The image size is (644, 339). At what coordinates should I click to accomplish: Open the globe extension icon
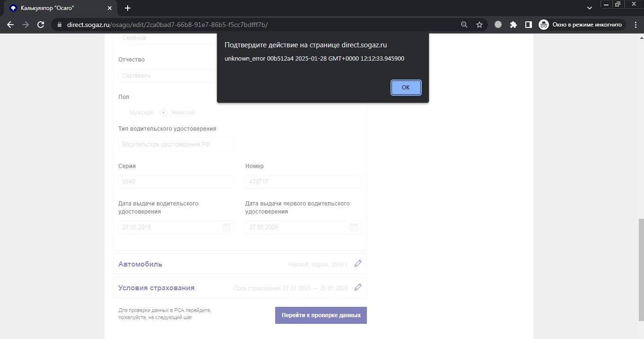(498, 25)
